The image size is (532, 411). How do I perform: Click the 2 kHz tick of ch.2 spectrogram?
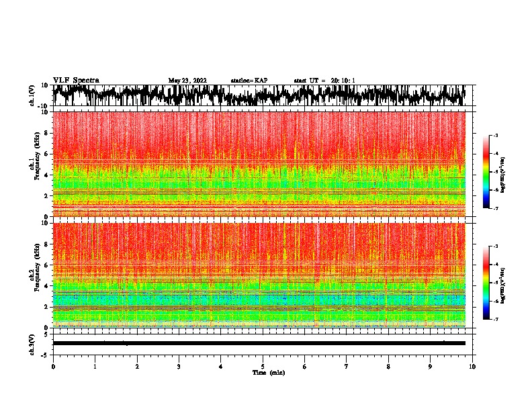coord(47,307)
